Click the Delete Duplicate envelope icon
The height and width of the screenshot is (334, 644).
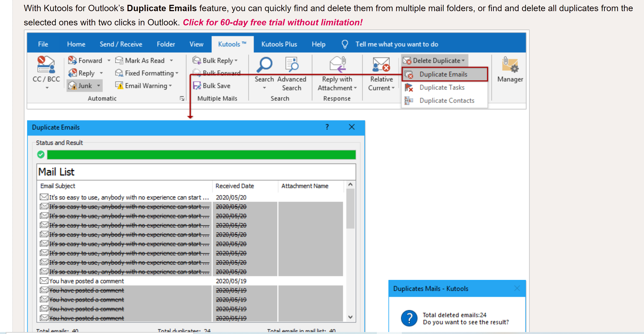[407, 60]
